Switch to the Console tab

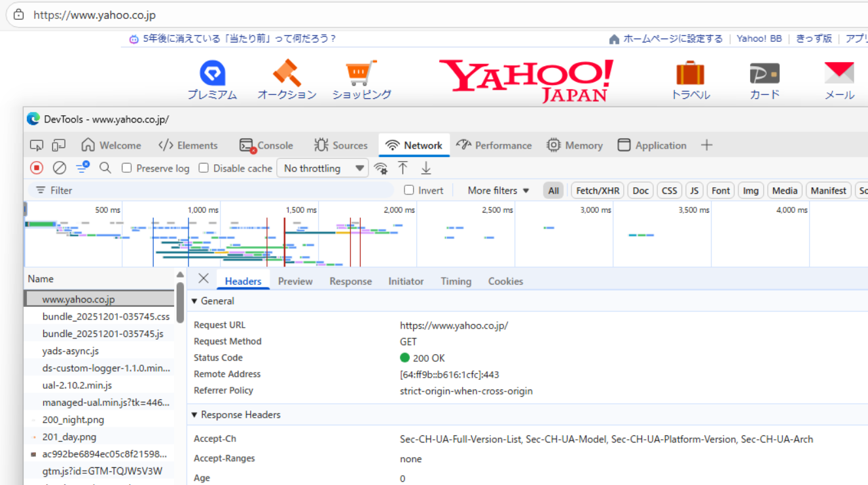coord(266,145)
